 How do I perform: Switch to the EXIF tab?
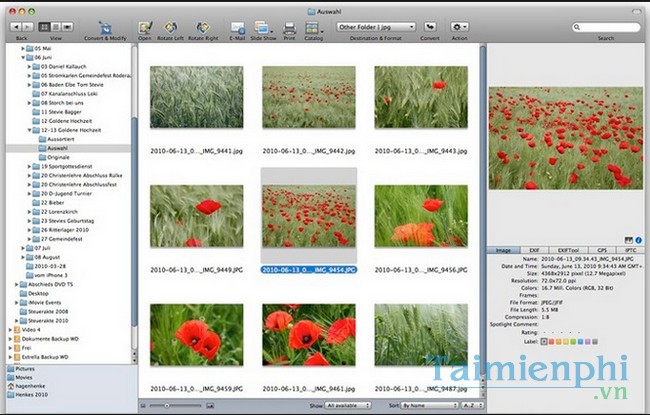click(534, 250)
